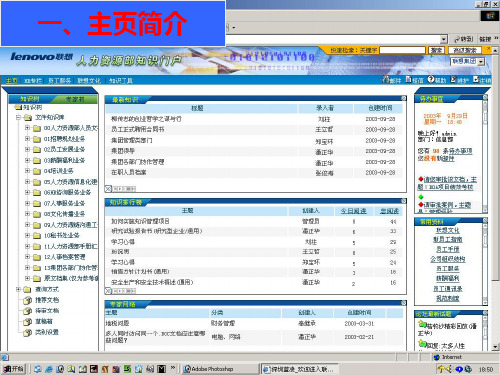
Task: Click the lowest document icon in tree
Action: click(x=28, y=332)
